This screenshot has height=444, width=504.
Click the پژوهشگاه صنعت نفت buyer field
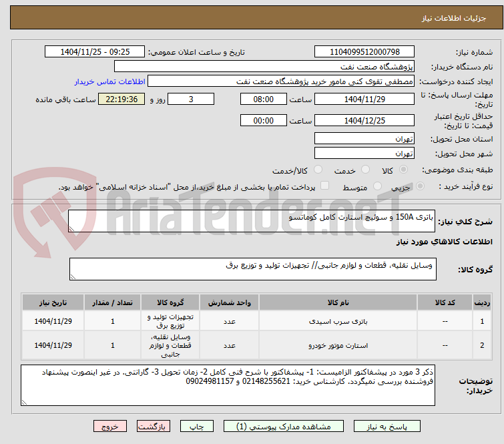[264, 67]
